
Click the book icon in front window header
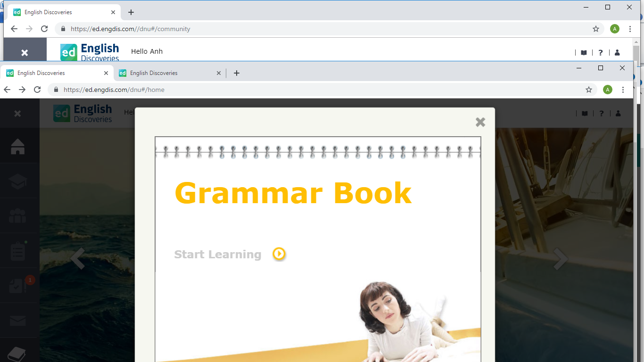[x=585, y=113]
